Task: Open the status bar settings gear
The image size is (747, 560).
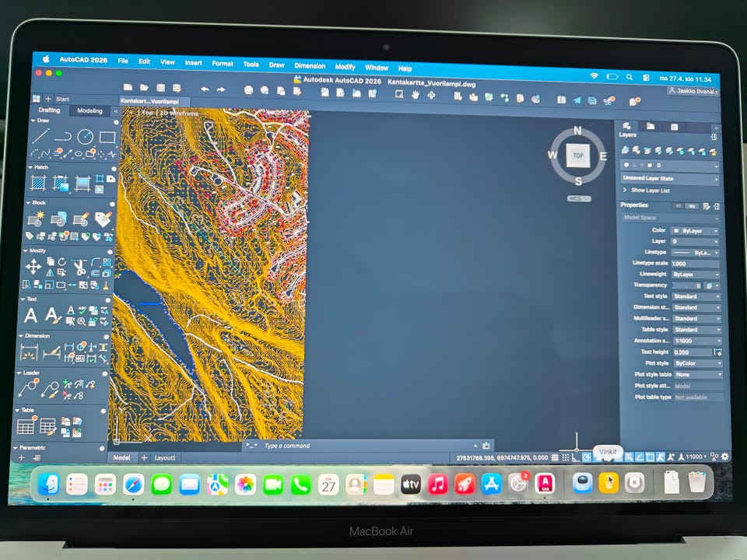Action: (724, 457)
